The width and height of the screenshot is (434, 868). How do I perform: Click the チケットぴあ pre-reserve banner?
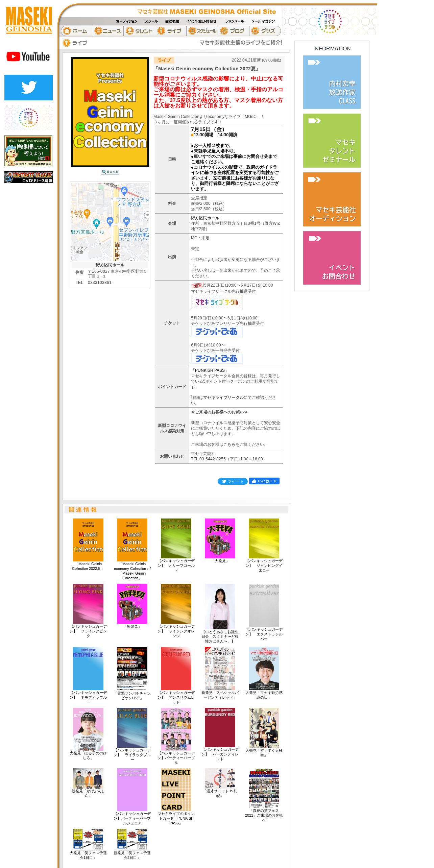point(217,332)
